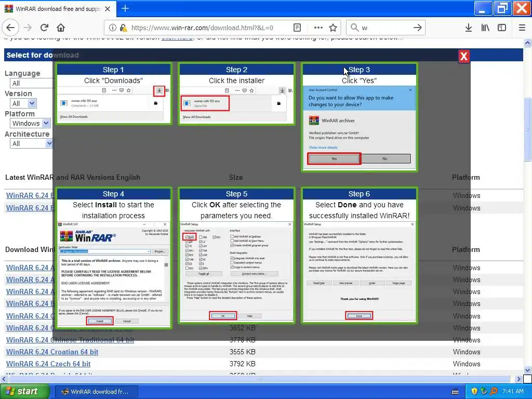The height and width of the screenshot is (399, 532).
Task: Select WinRAR download taskbar button
Action: click(x=96, y=392)
